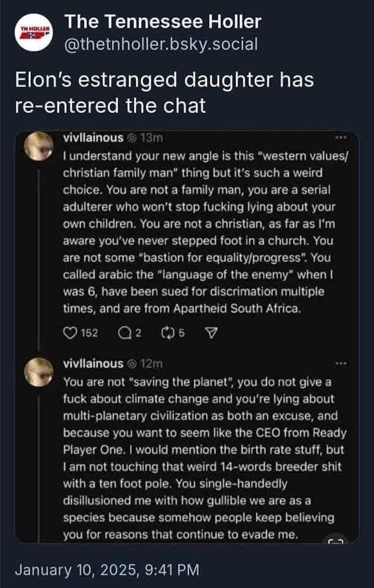Click the "Elon's estranged daughter" post text
Image resolution: width=374 pixels, height=588 pixels.
click(164, 93)
